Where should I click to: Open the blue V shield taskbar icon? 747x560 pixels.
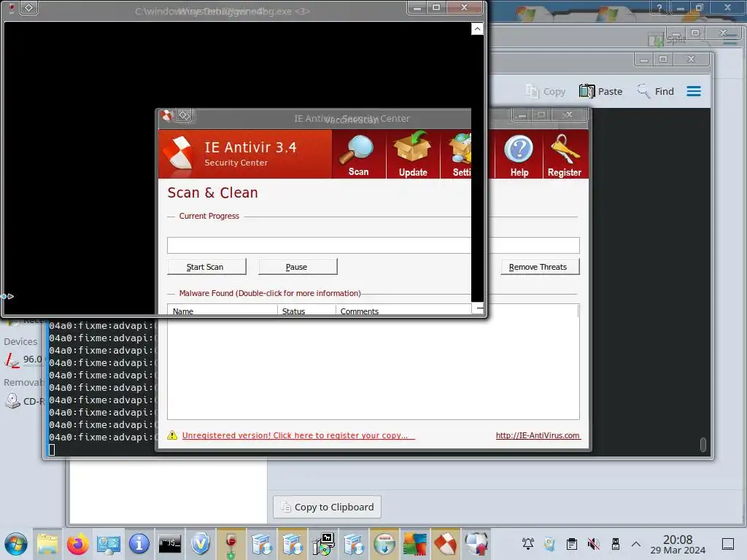pyautogui.click(x=201, y=544)
